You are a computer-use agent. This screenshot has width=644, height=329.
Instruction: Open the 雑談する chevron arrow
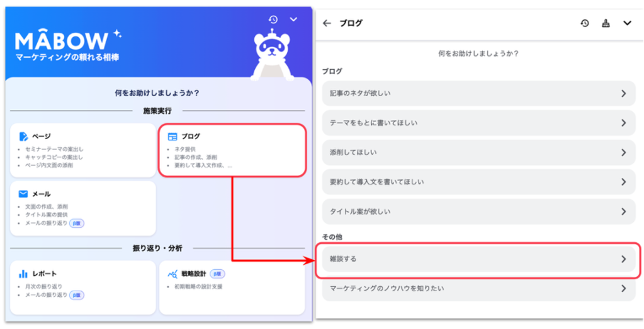coord(623,259)
